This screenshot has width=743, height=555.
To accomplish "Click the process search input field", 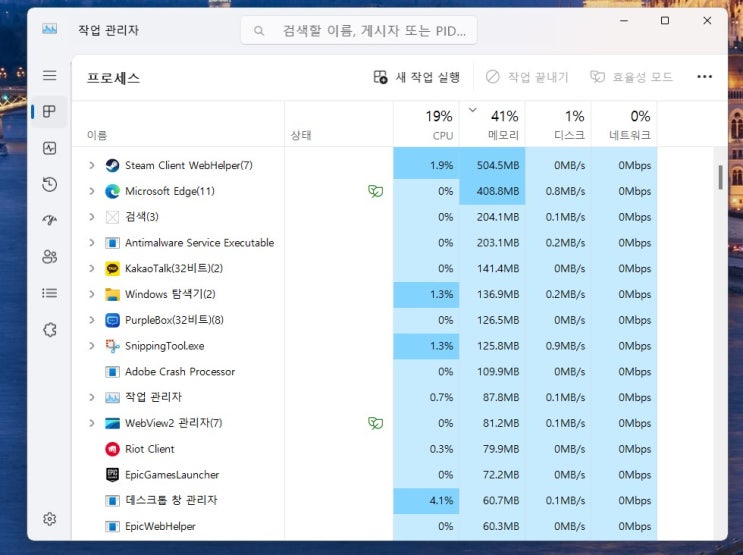I will 359,31.
